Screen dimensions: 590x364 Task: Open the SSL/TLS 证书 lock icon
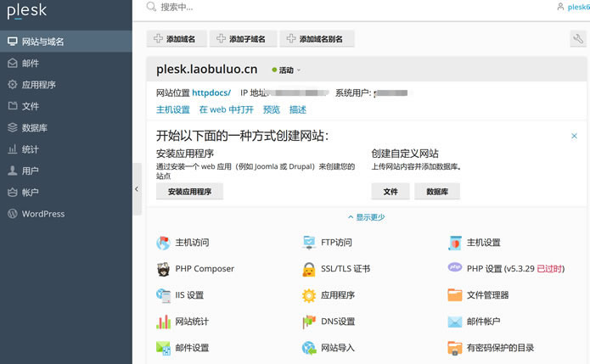(x=309, y=269)
